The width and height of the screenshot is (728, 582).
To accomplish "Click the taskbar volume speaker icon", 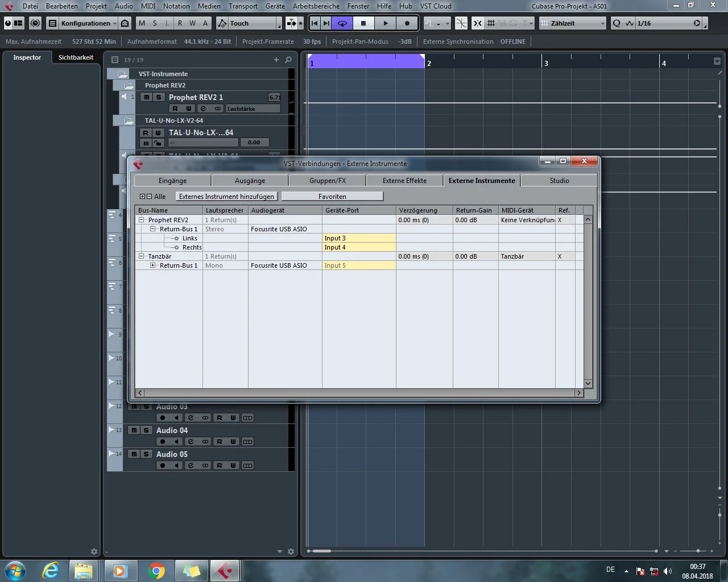I will tap(668, 571).
